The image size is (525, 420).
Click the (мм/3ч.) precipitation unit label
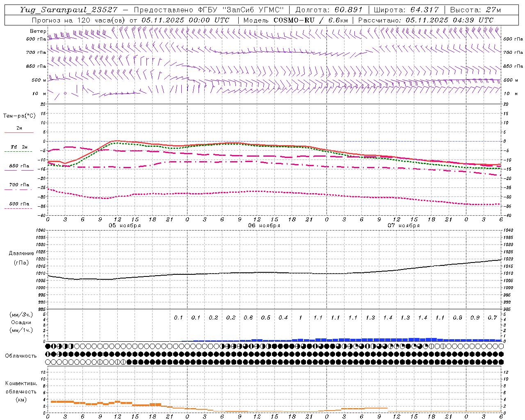[21, 315]
